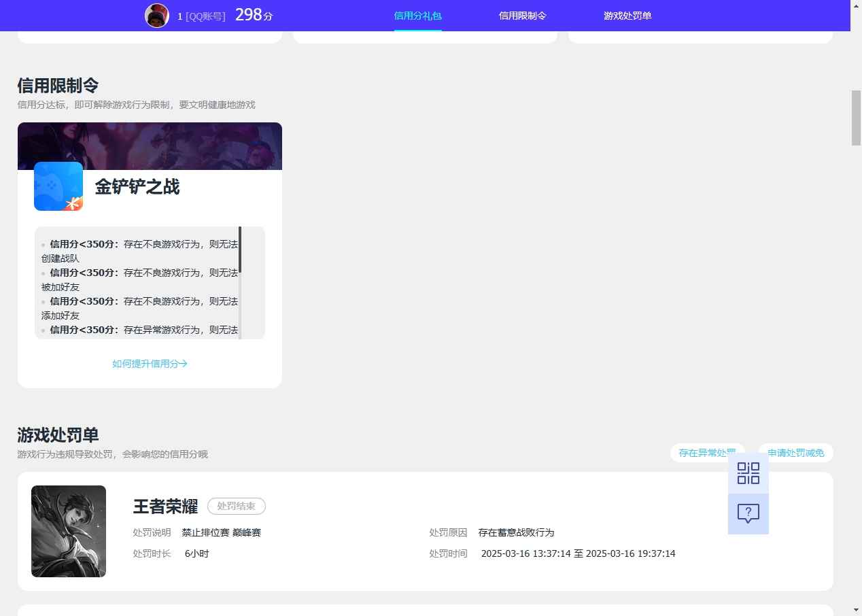
Task: Switch to the 信用限制令 tab
Action: (523, 16)
